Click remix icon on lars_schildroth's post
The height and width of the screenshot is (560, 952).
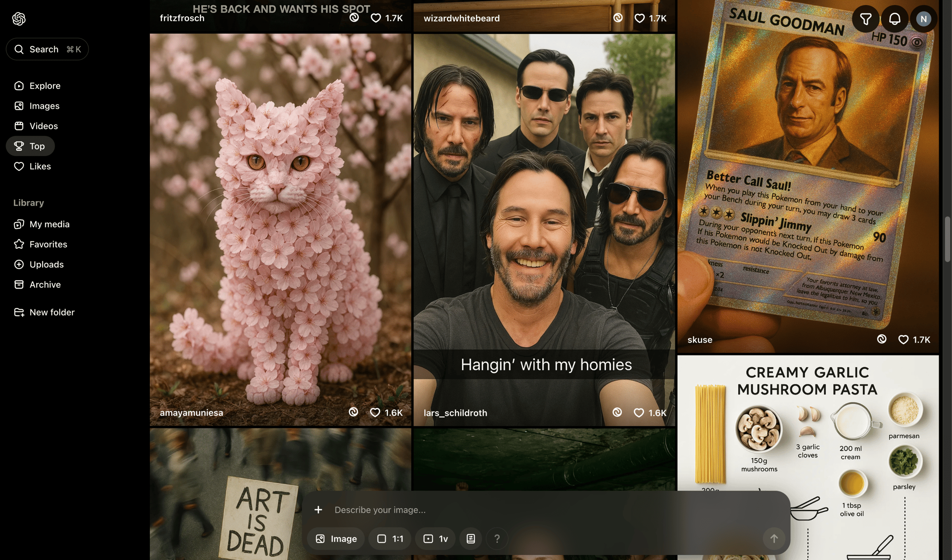tap(617, 412)
